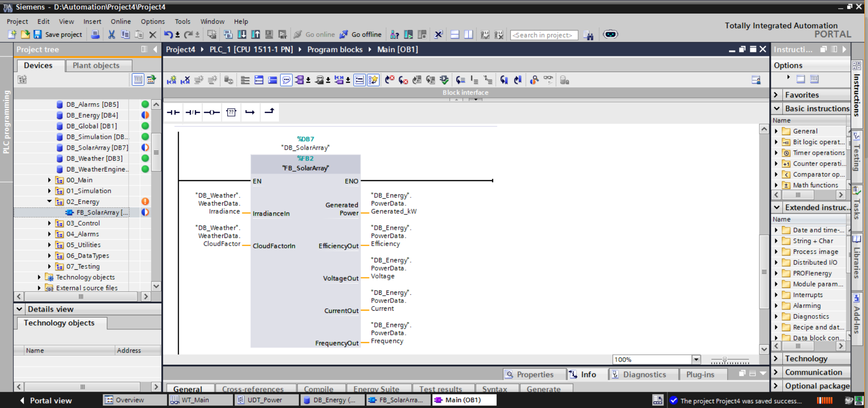Expand the Favorites section
Screen dimensions: 868x408
(777, 95)
